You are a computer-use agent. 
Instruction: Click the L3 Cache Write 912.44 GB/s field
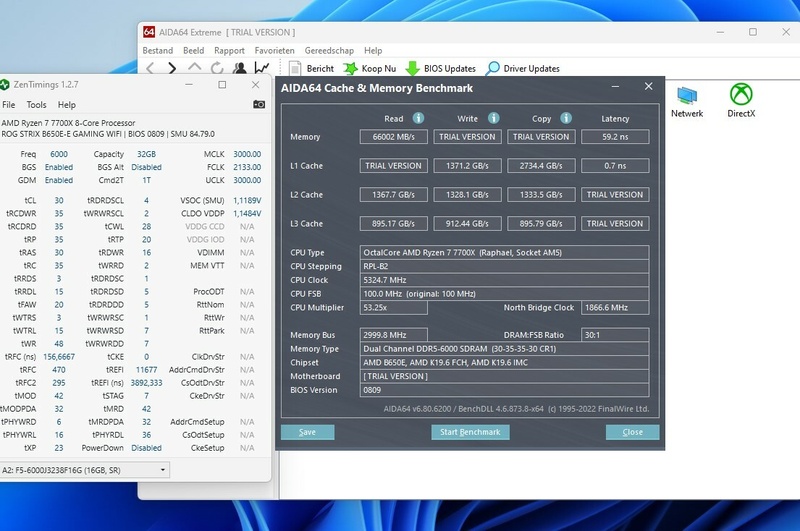(x=467, y=223)
